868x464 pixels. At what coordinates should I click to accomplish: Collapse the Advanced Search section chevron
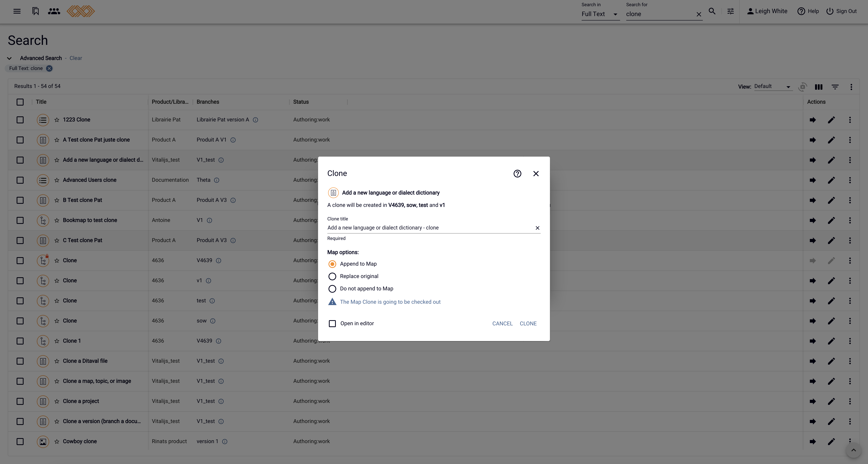[9, 58]
